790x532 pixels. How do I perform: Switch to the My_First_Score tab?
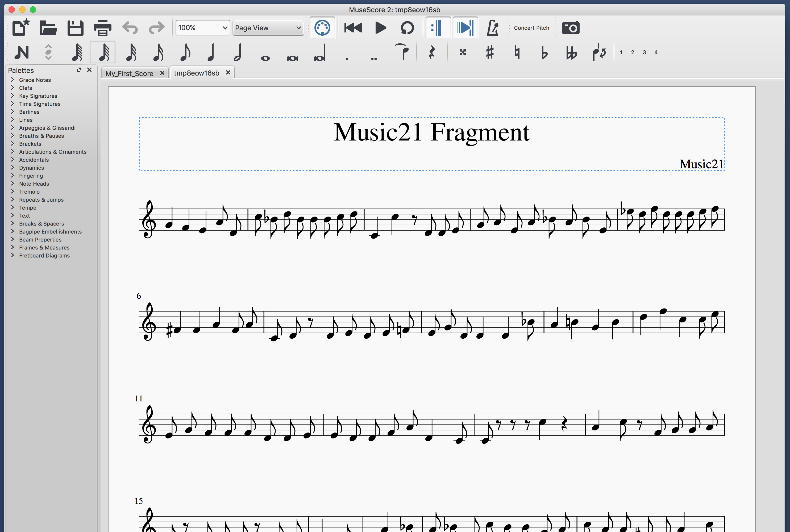129,73
